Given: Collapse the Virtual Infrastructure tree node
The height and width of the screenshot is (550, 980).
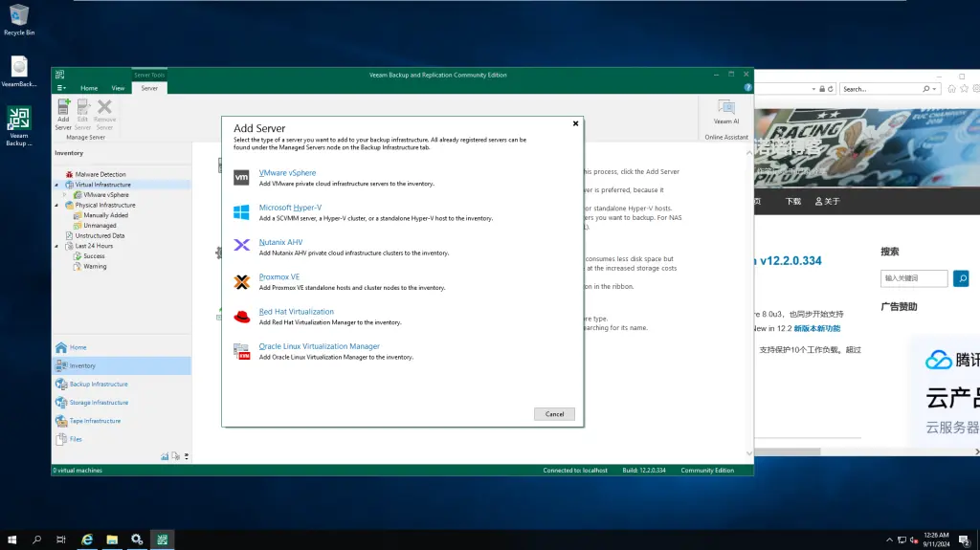Looking at the screenshot, I should [56, 185].
